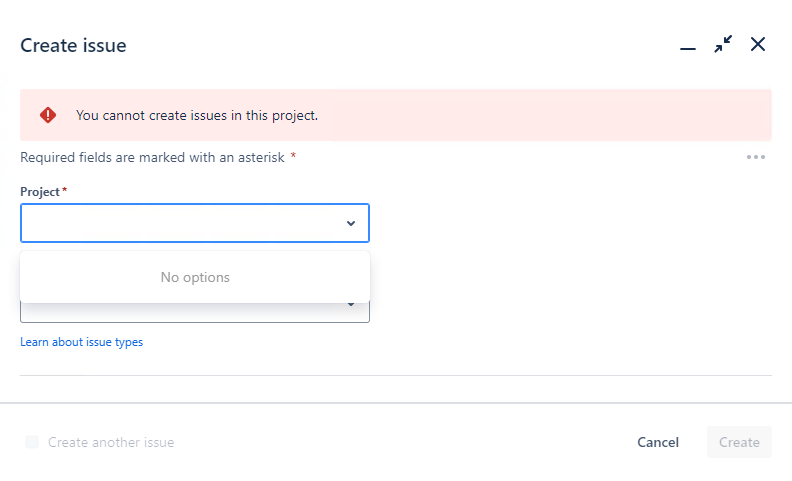
Task: Shrink dialog with the collapse arrows icon
Action: pos(723,44)
